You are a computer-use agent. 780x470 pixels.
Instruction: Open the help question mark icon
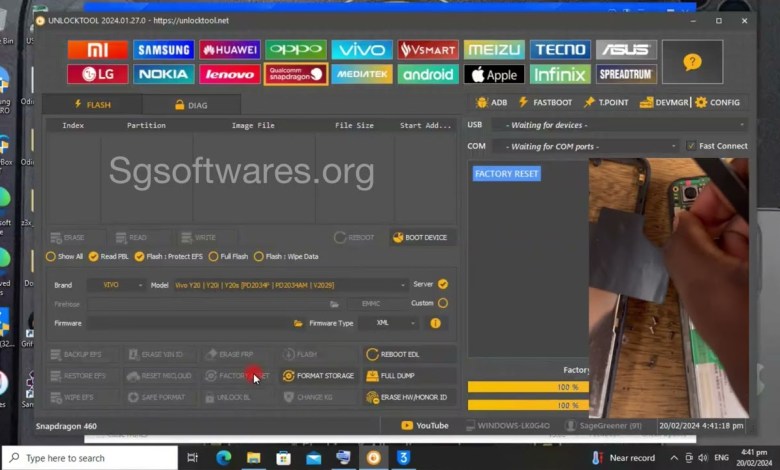coord(692,62)
